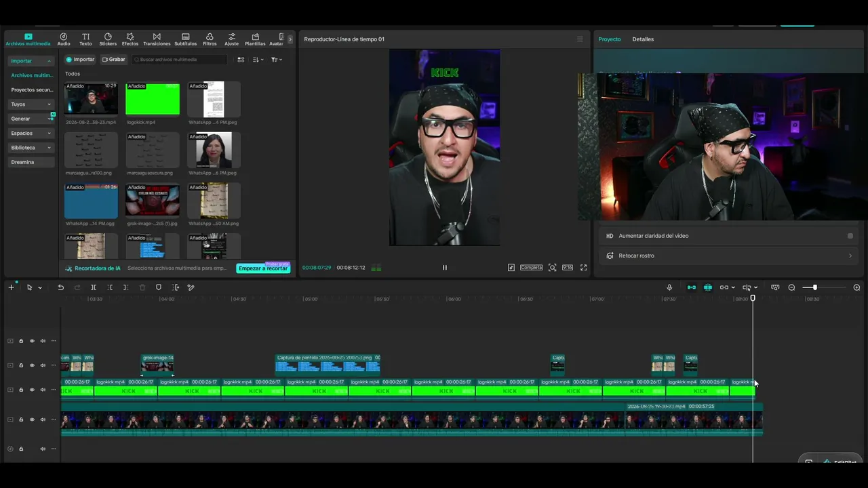Click Empezar a recortar button
This screenshot has height=488, width=868.
coord(263,268)
